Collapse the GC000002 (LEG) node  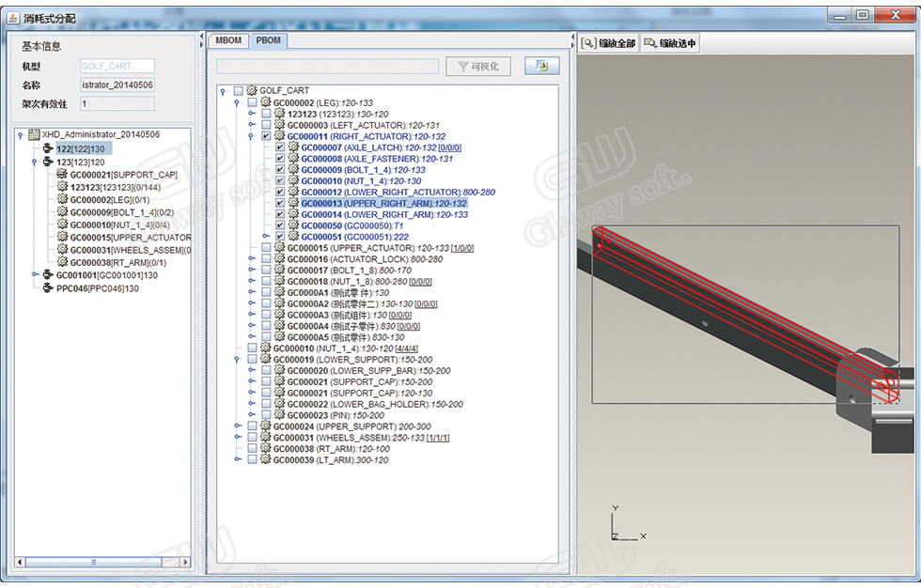[237, 102]
